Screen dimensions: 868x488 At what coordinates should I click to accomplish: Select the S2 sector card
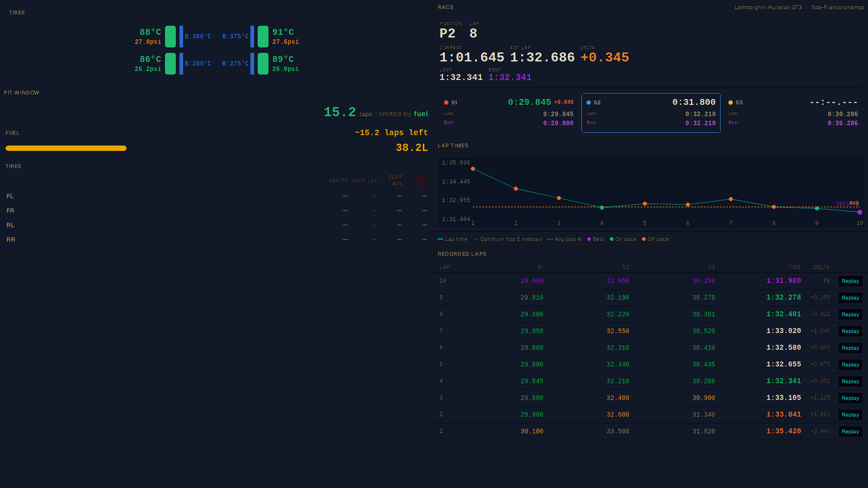[x=651, y=113]
